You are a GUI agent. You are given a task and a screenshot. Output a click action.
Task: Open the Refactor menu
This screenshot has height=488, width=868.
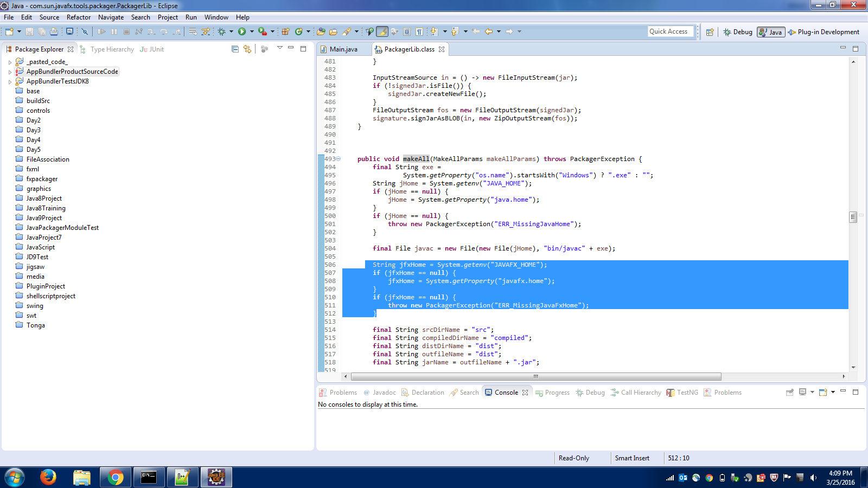[79, 17]
